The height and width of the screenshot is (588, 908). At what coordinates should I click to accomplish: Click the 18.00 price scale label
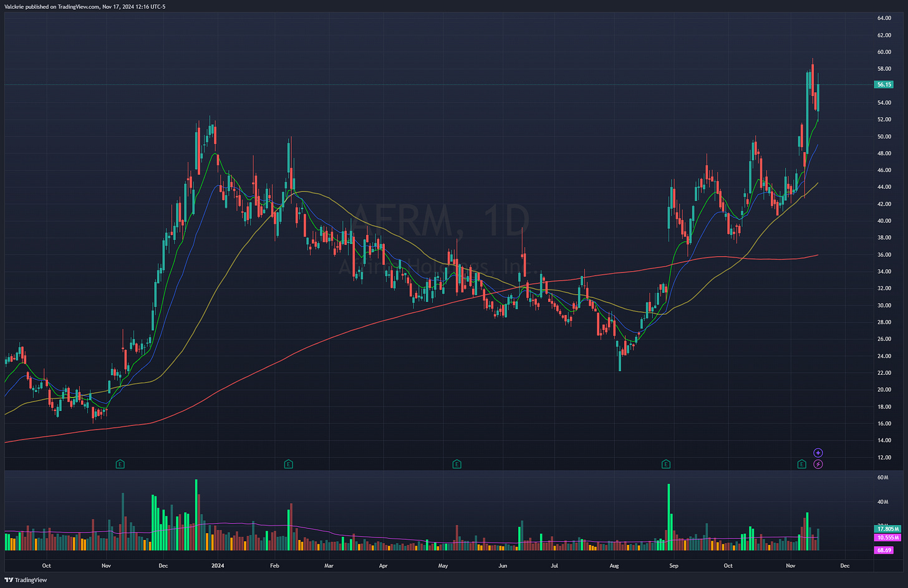tap(884, 407)
